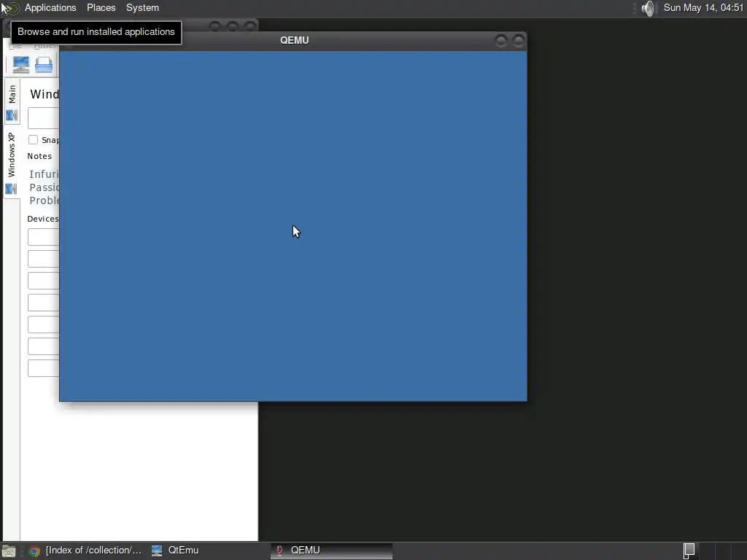Open the System menu
Screen dimensions: 747x560
click(x=142, y=7)
